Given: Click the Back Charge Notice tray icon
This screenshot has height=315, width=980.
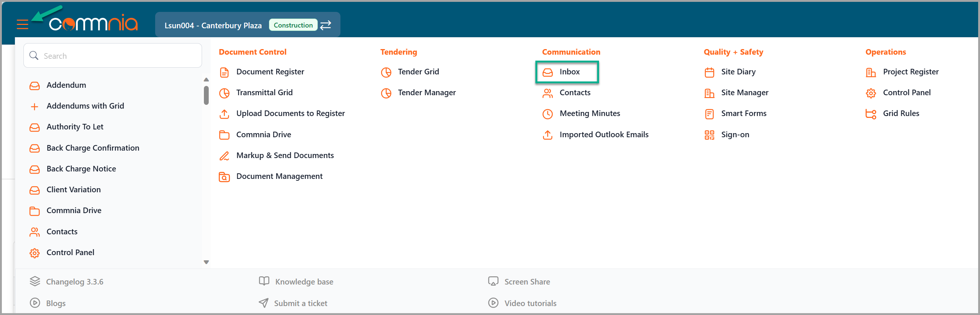Looking at the screenshot, I should click(34, 169).
